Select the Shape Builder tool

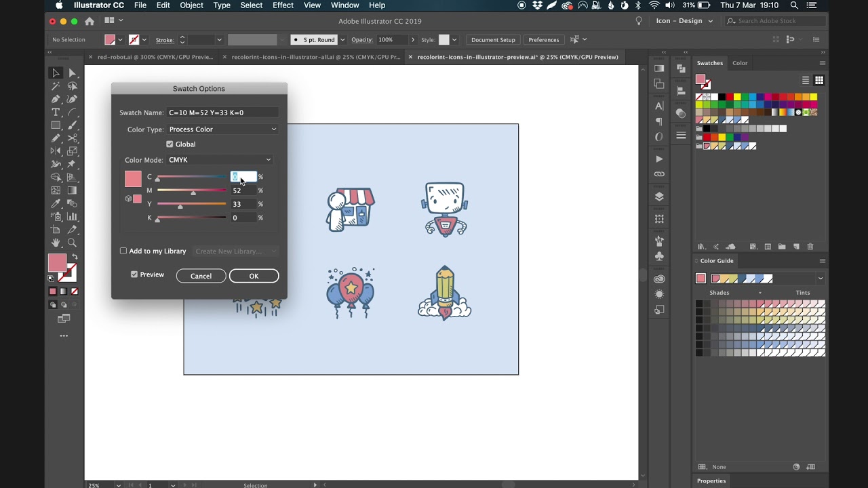point(56,178)
